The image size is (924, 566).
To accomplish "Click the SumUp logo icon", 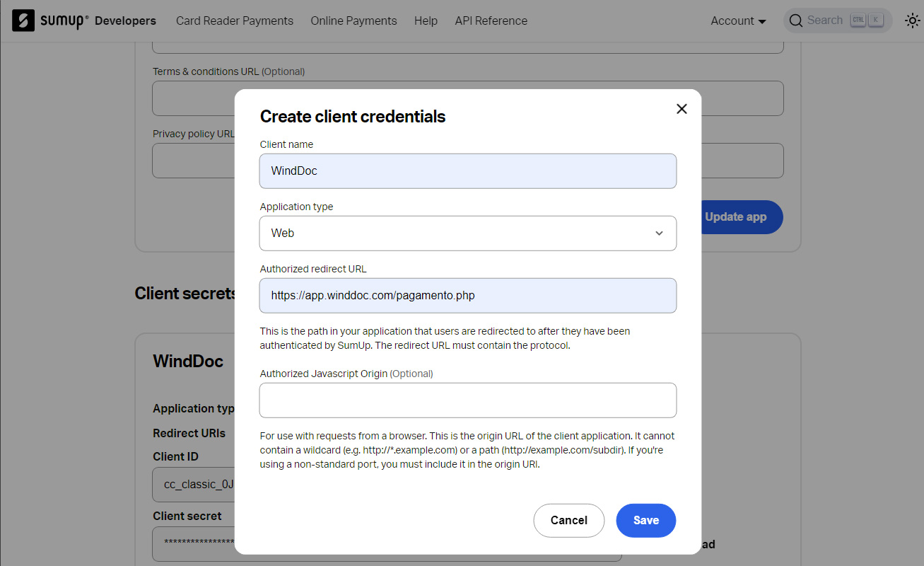I will [x=23, y=21].
